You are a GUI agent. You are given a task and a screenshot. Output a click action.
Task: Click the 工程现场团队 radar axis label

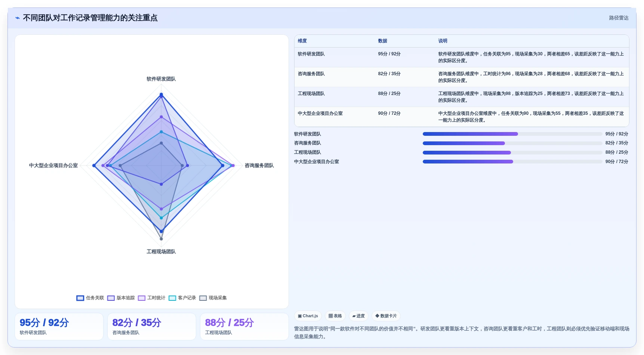click(x=161, y=252)
